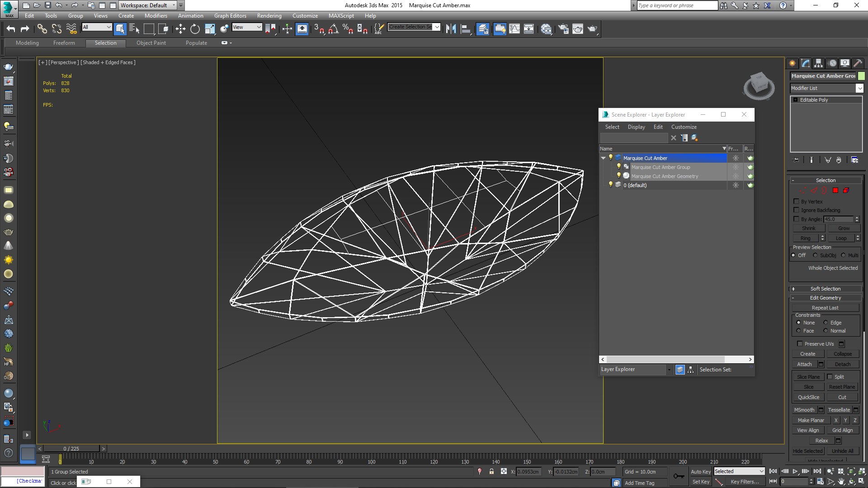
Task: Open the Modifier List dropdown
Action: pos(859,88)
